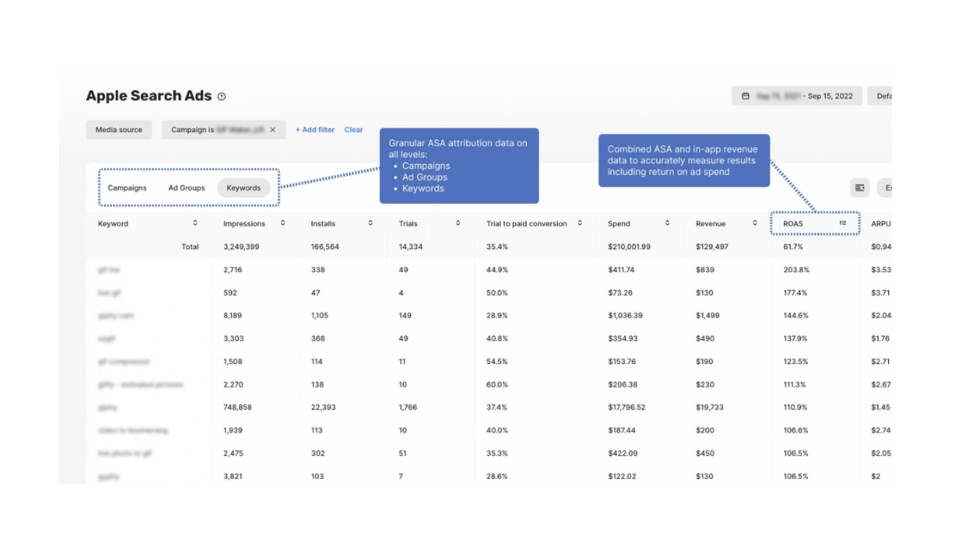Open the date range picker ending Sep 15, 2022
Image resolution: width=980 pixels, height=551 pixels.
797,96
